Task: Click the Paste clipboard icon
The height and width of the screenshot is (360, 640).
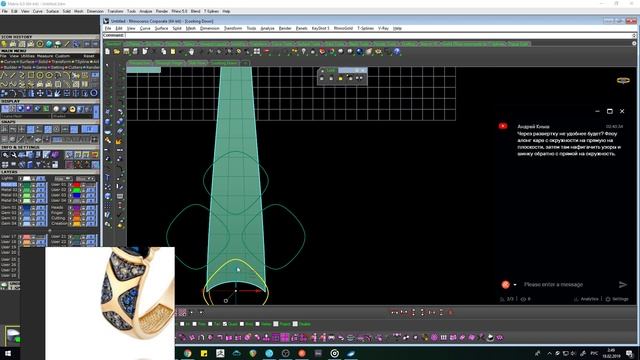Action: tap(173, 51)
